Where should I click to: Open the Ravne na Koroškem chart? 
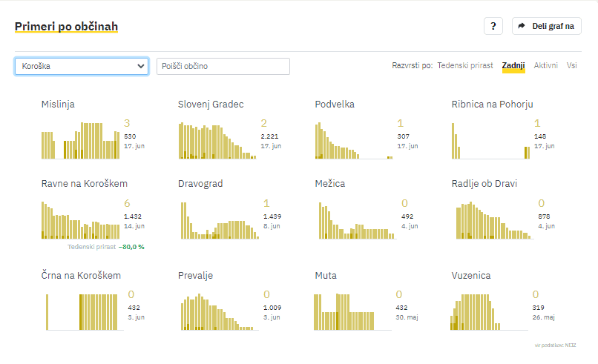(80, 220)
